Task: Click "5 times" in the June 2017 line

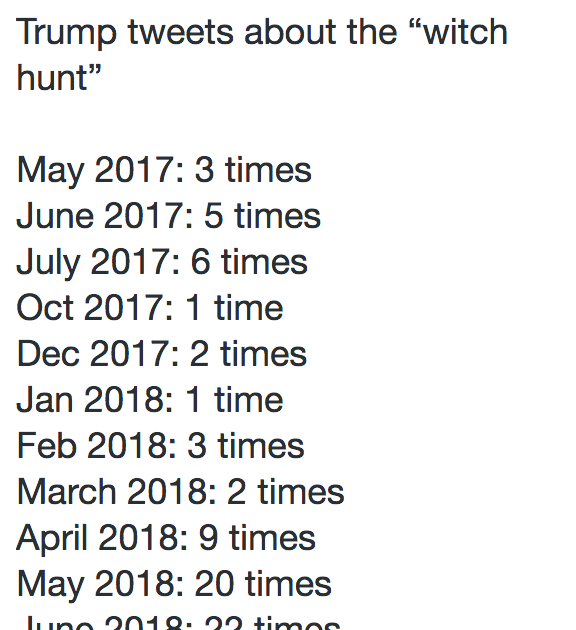Action: coord(262,216)
